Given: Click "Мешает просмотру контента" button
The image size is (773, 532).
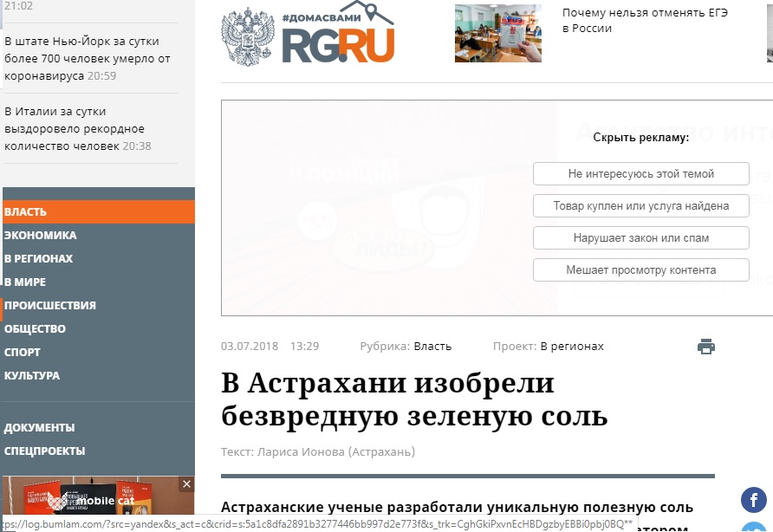Looking at the screenshot, I should (x=640, y=269).
